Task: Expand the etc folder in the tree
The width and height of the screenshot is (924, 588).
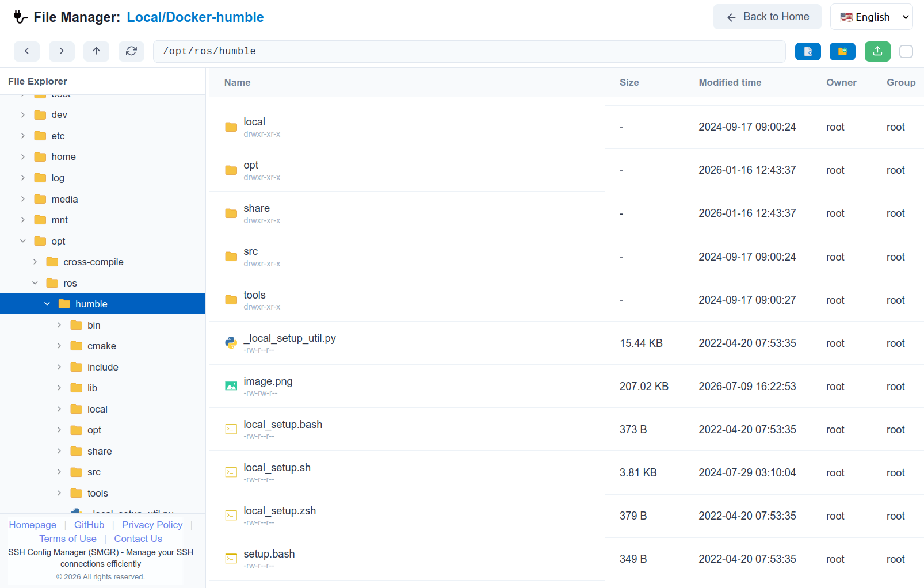Action: click(x=23, y=136)
